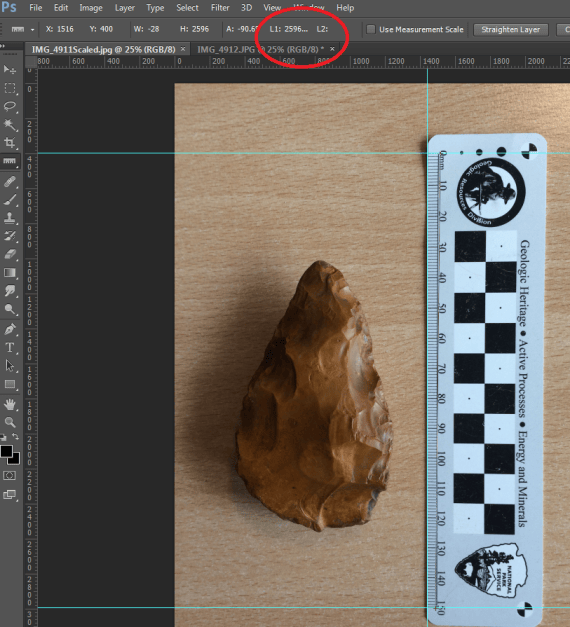The width and height of the screenshot is (570, 627).
Task: Select the Rectangular Marquee tool
Action: (x=10, y=88)
